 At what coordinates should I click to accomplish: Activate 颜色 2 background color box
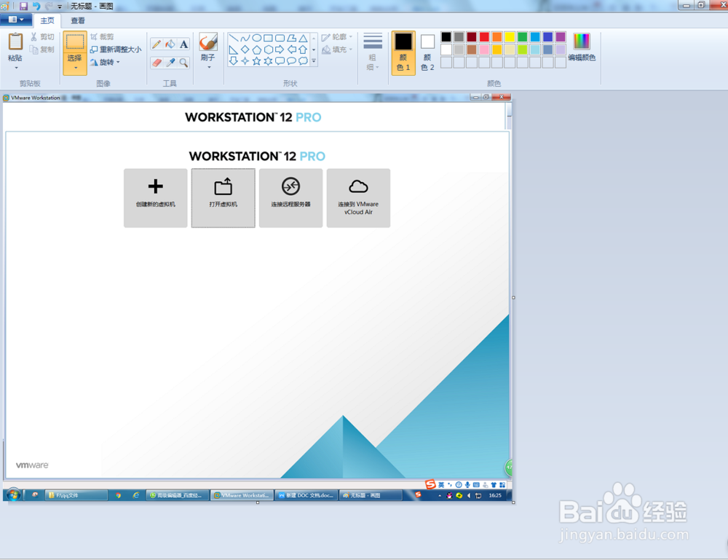(x=427, y=52)
